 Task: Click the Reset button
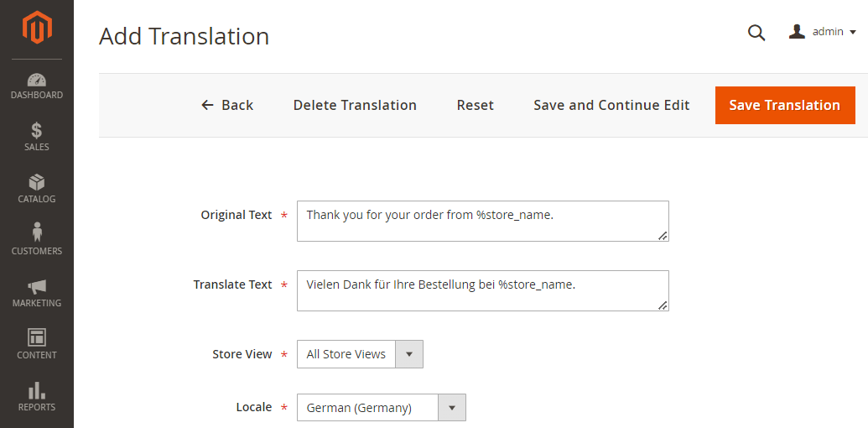475,105
